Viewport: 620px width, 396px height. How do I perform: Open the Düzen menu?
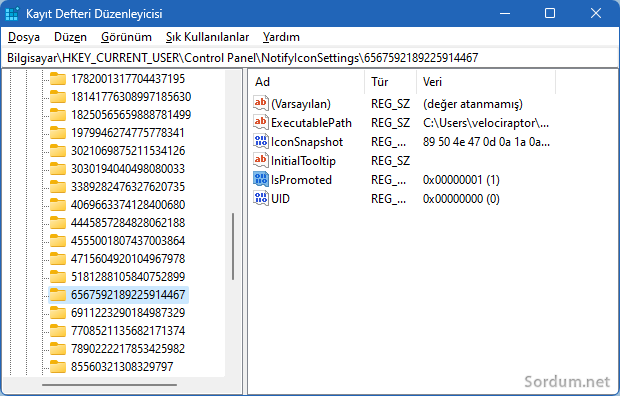click(x=70, y=37)
